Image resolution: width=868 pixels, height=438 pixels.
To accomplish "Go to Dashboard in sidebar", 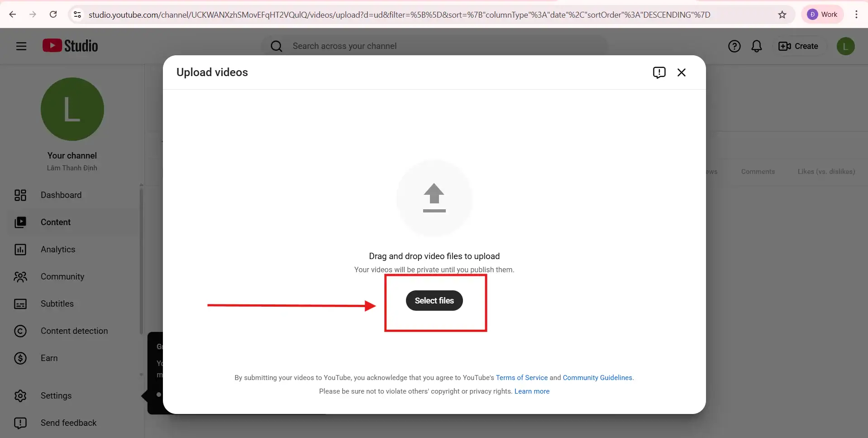I will tap(61, 195).
